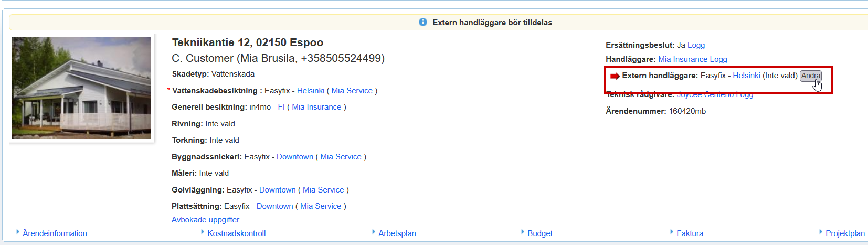The image size is (868, 245).
Task: Open the Logg link next to Ersättningsbeslut
Action: click(x=696, y=45)
